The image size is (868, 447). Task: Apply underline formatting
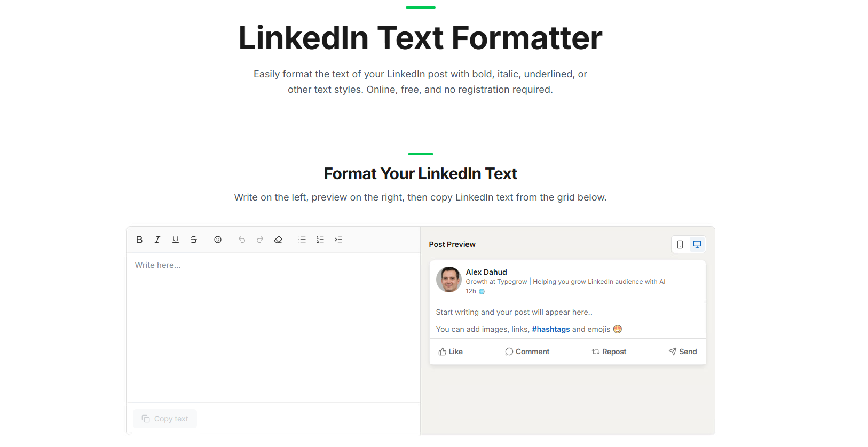(x=175, y=239)
